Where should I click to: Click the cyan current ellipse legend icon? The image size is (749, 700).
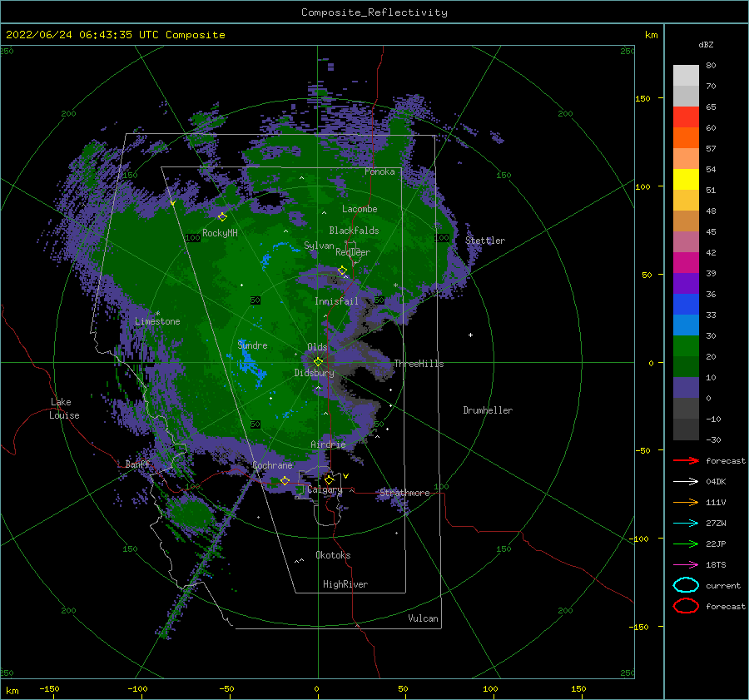point(686,585)
